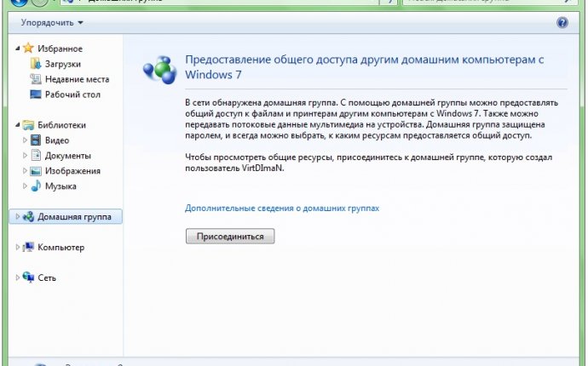
Task: Open Компьютер in the navigation pane
Action: pos(61,248)
